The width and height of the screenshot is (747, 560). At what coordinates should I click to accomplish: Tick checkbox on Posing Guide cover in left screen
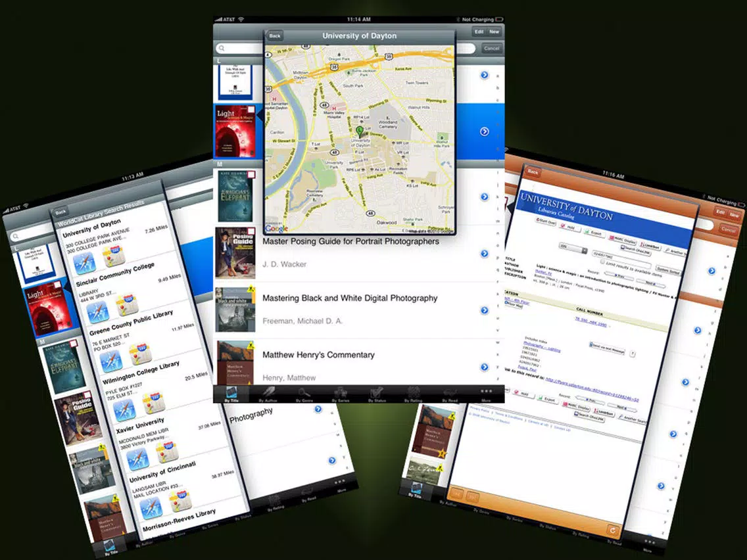point(87,395)
